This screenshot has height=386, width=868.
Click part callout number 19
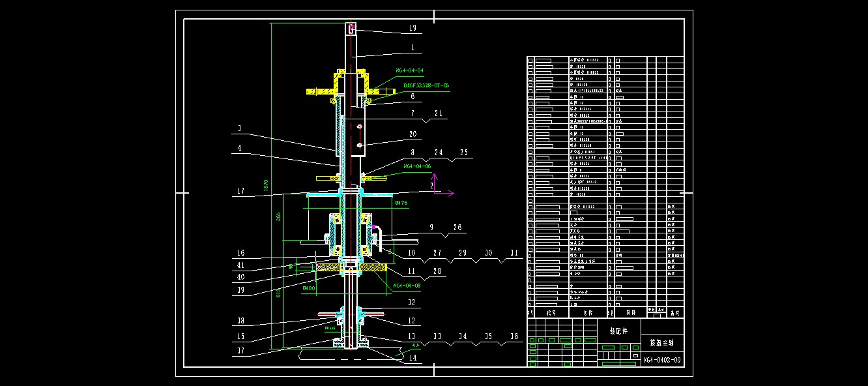tap(412, 29)
